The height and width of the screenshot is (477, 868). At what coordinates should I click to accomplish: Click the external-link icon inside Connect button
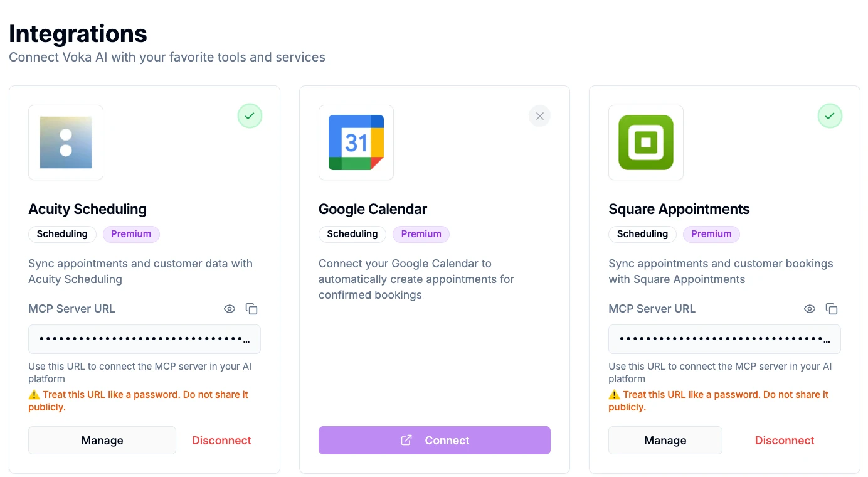coord(406,440)
